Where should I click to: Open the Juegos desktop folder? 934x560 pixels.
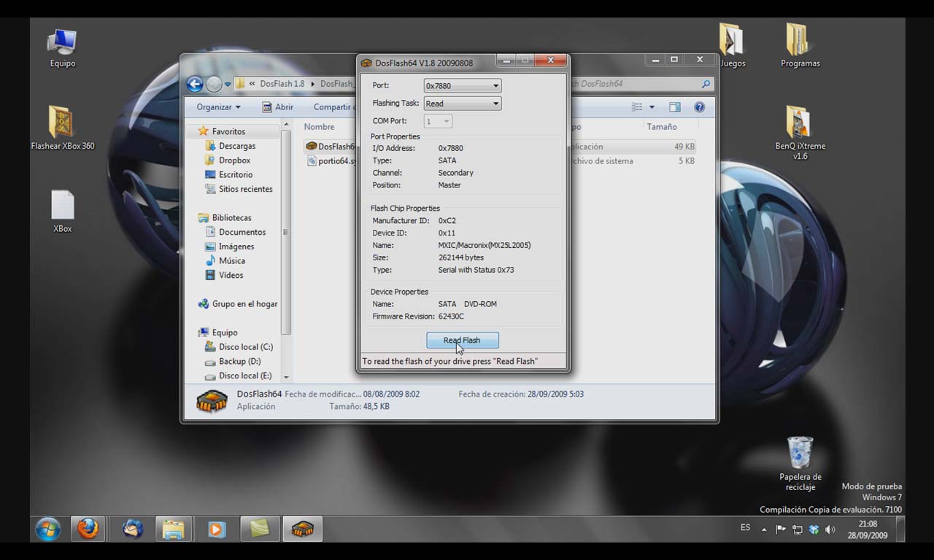pyautogui.click(x=731, y=45)
